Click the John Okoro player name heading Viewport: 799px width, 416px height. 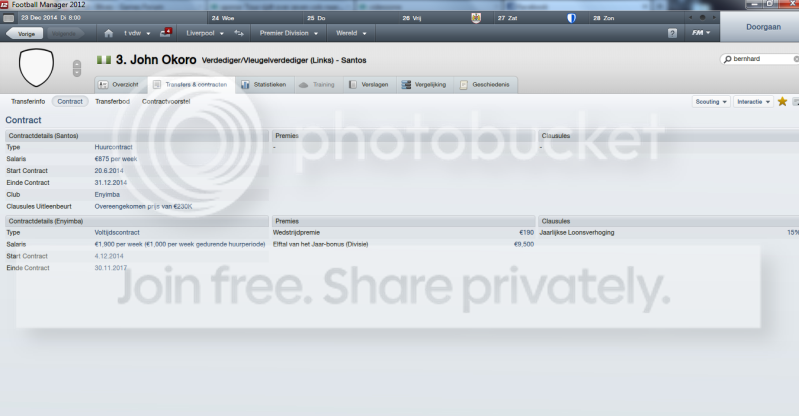156,60
